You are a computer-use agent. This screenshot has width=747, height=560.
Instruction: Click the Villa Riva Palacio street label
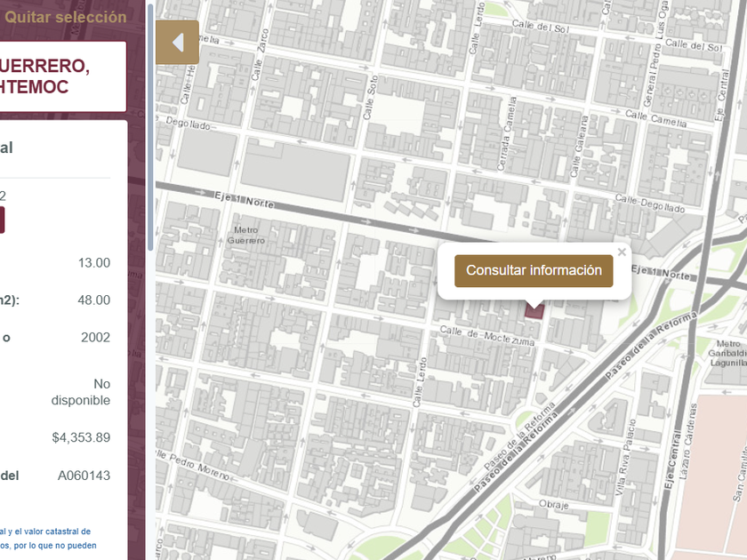(x=625, y=457)
